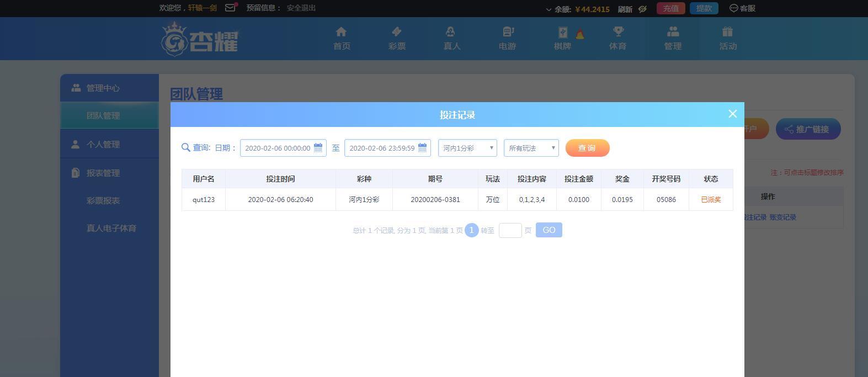Click the 账变记录 link behind the dialog
This screenshot has width=868, height=377.
782,217
